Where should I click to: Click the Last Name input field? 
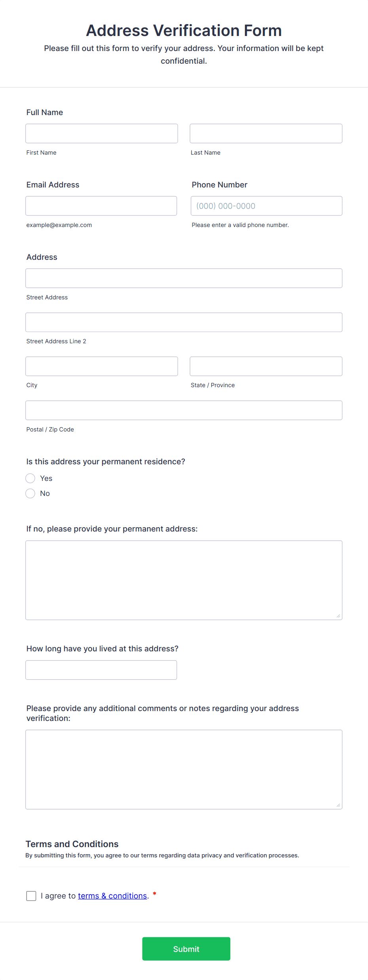[x=266, y=133]
